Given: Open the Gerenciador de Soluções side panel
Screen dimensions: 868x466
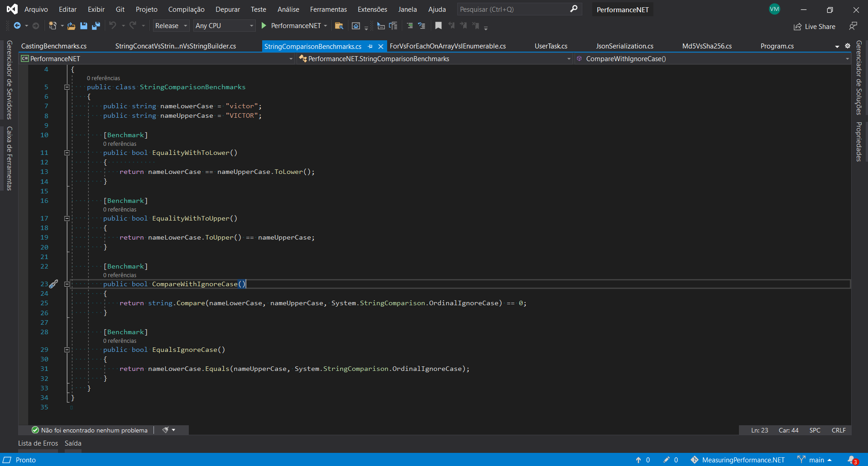Looking at the screenshot, I should [x=858, y=78].
